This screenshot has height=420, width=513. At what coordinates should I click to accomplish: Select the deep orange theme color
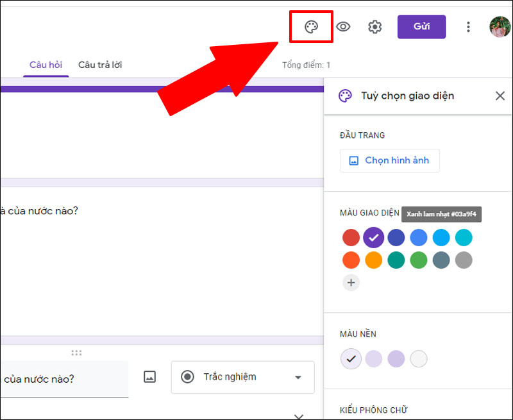(351, 260)
